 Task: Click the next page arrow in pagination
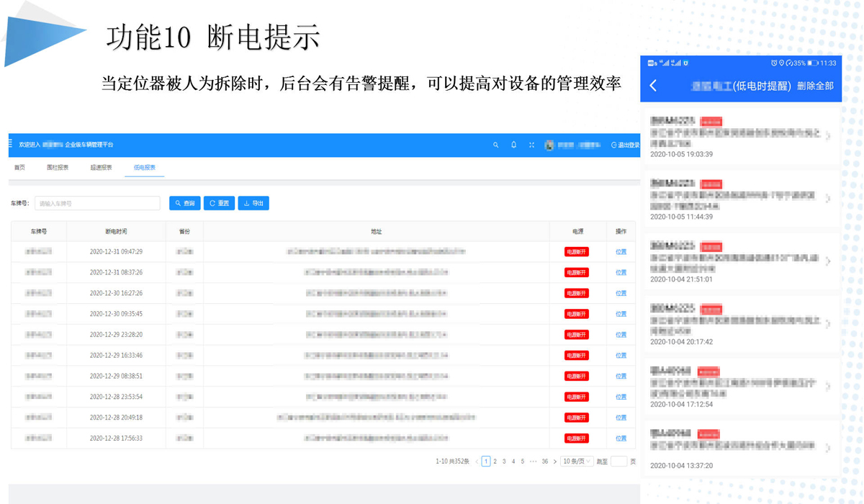[x=554, y=462]
